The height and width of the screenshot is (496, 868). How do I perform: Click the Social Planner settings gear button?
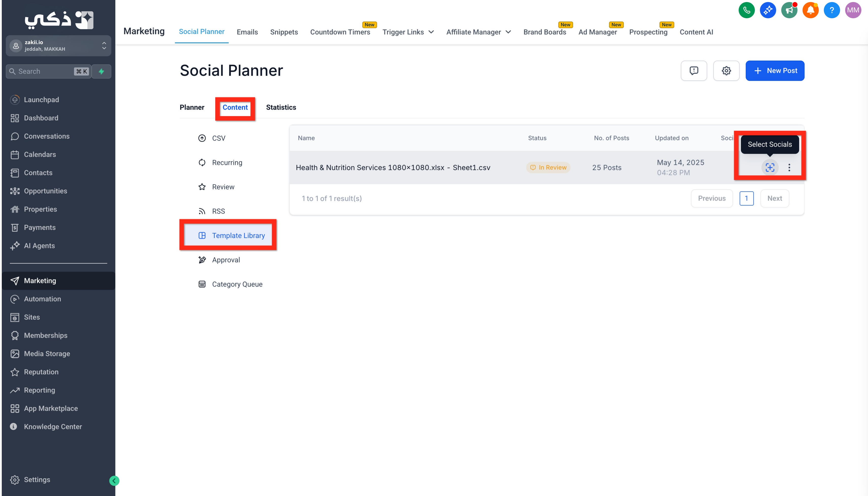click(x=726, y=70)
